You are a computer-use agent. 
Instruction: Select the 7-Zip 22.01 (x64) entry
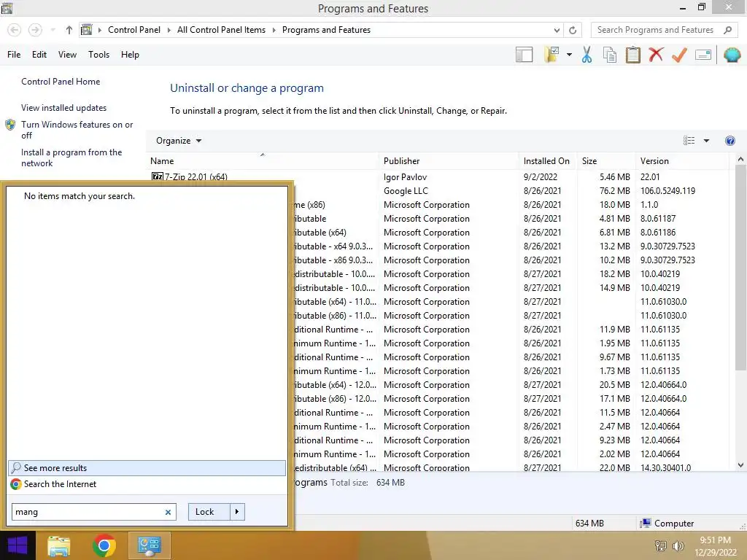pos(196,177)
